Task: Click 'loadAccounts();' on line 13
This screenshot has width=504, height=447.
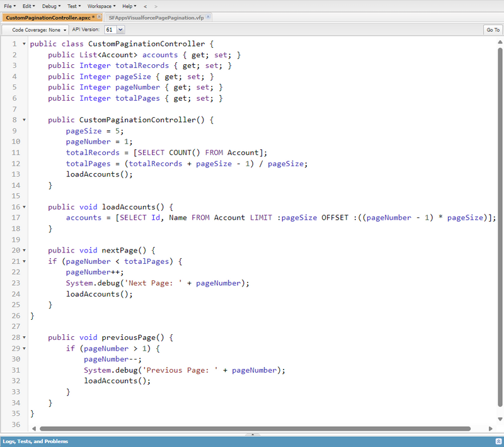Action: [100, 174]
